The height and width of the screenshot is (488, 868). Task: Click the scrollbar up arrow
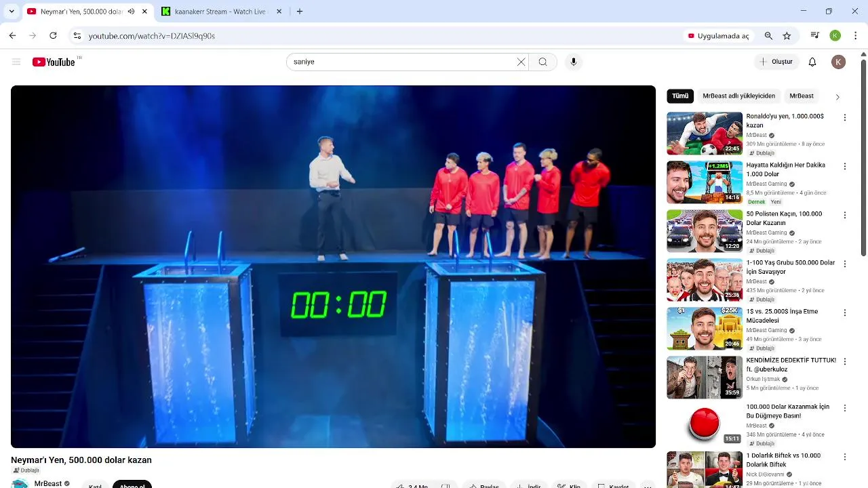point(863,54)
